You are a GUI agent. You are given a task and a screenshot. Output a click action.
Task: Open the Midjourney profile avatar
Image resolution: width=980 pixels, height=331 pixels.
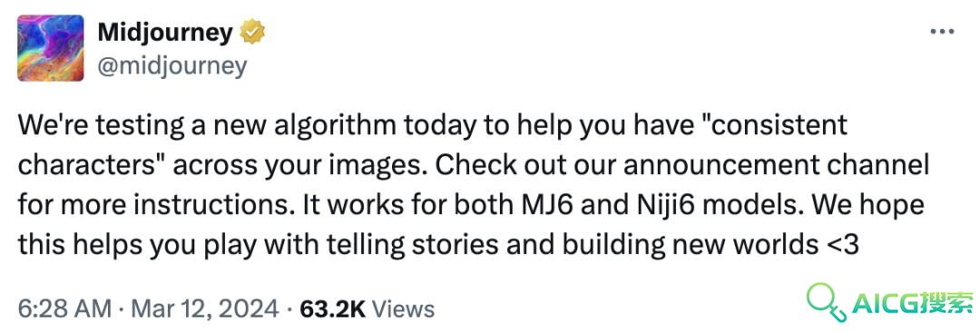[x=51, y=48]
